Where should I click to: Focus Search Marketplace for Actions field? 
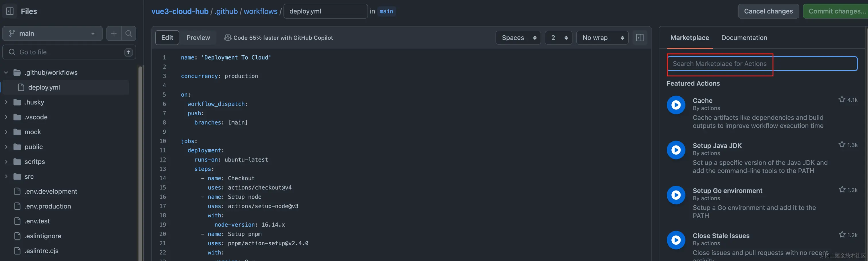pos(762,64)
